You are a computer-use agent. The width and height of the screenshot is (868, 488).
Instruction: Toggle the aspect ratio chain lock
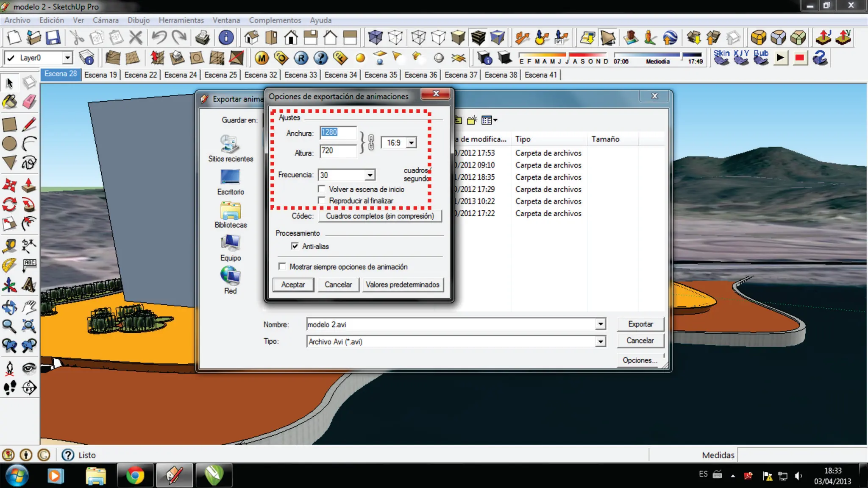[371, 142]
